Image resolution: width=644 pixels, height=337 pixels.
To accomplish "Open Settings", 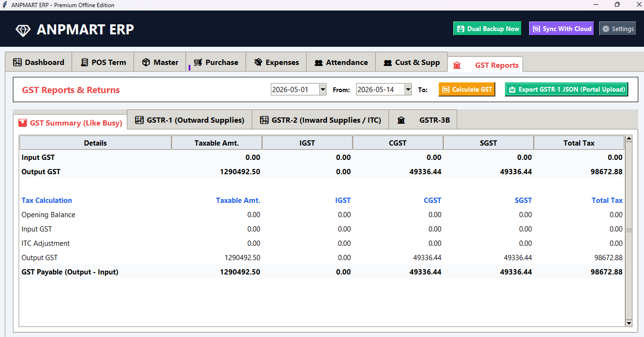I will (x=618, y=29).
